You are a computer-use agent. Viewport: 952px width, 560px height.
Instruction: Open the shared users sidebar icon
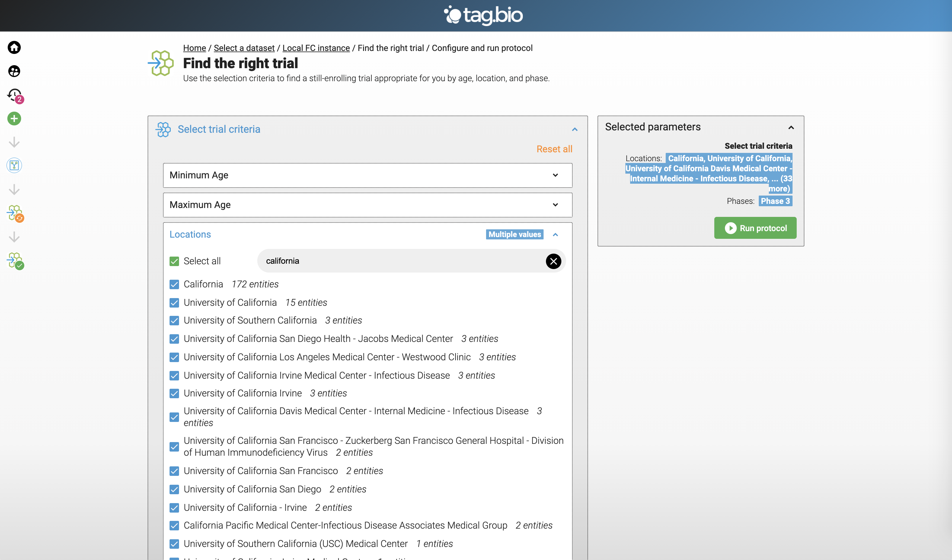14,71
